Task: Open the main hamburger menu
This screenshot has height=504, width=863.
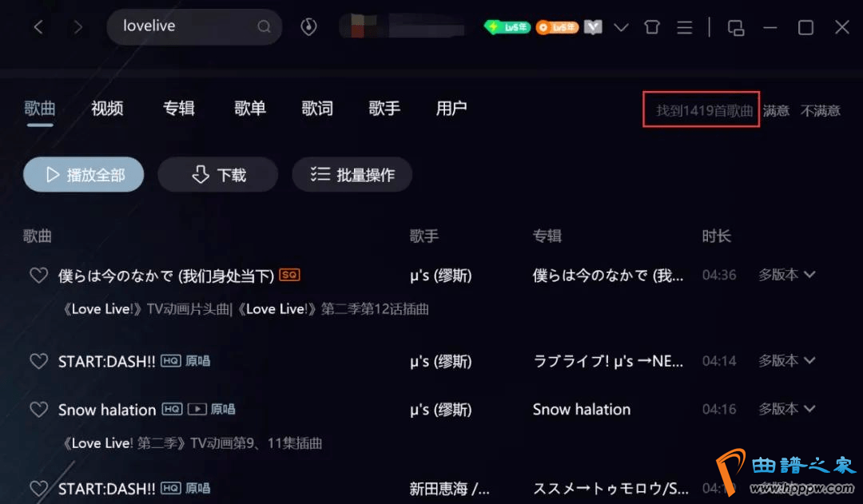Action: coord(685,27)
